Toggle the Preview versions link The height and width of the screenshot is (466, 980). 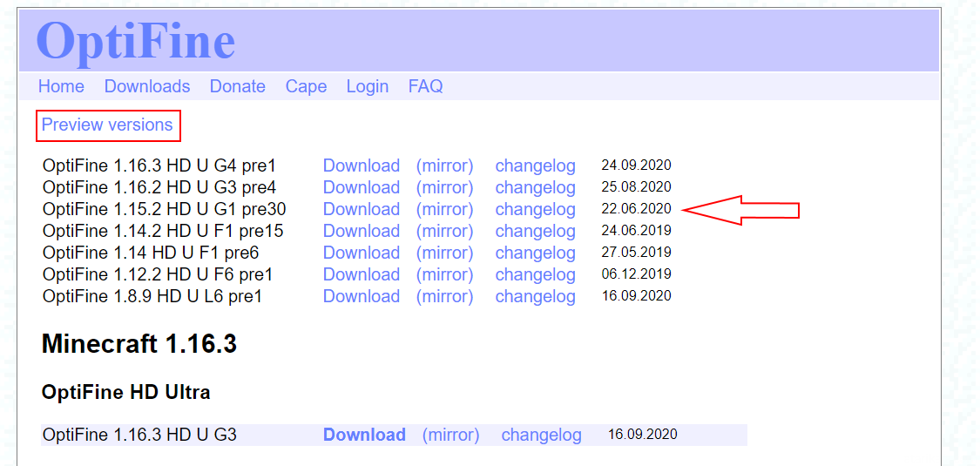coord(107,125)
